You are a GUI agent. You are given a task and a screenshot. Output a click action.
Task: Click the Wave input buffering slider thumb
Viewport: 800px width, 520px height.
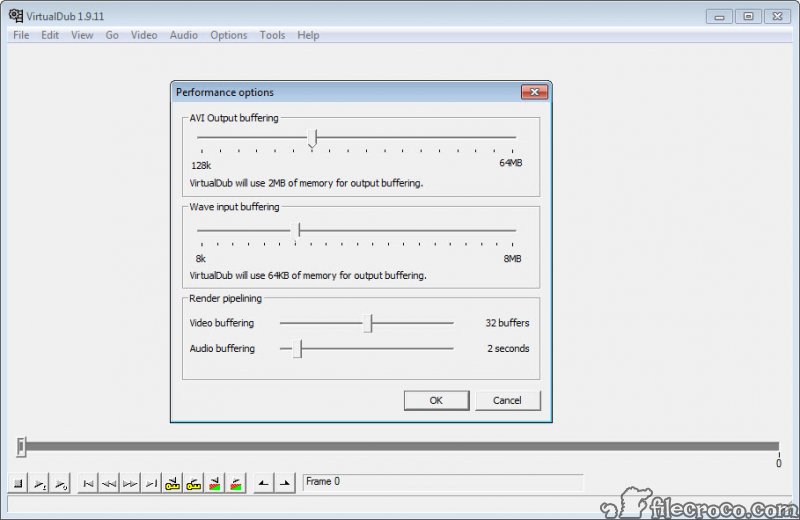coord(296,231)
